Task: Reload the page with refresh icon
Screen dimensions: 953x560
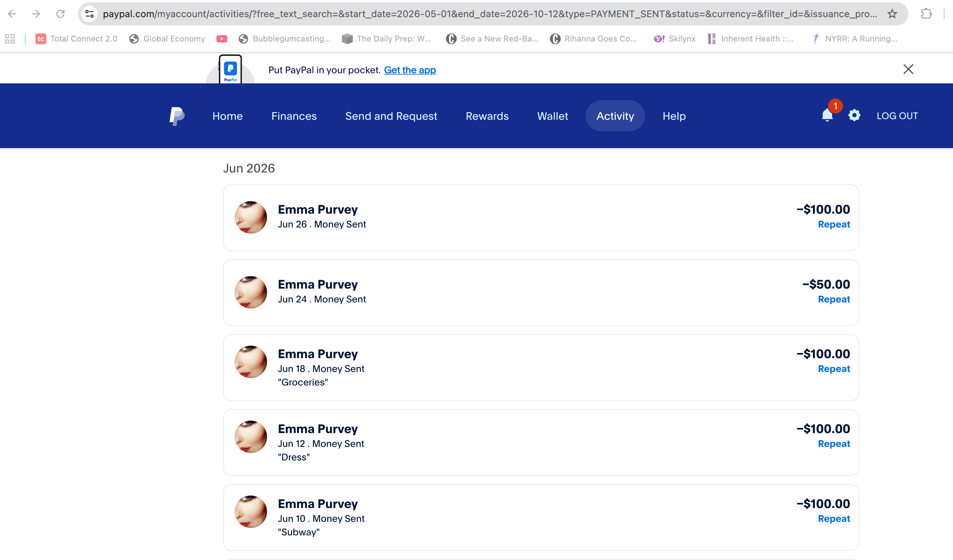Action: click(x=60, y=14)
